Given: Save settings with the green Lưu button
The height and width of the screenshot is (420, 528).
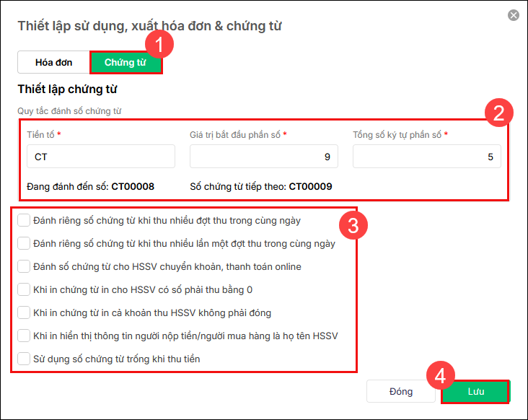Looking at the screenshot, I should 475,391.
